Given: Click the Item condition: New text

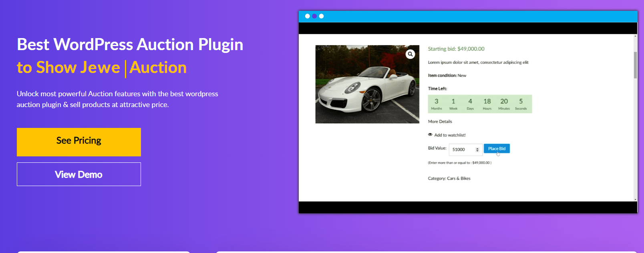Looking at the screenshot, I should click(447, 75).
